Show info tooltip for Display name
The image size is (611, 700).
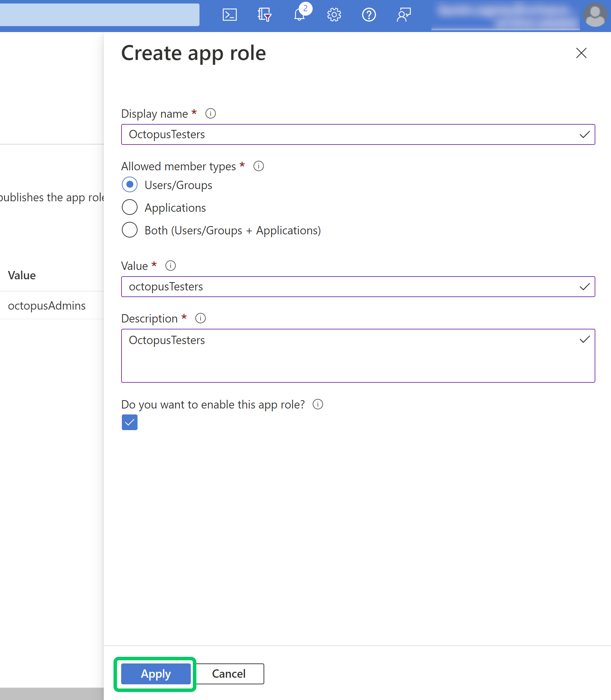[211, 113]
